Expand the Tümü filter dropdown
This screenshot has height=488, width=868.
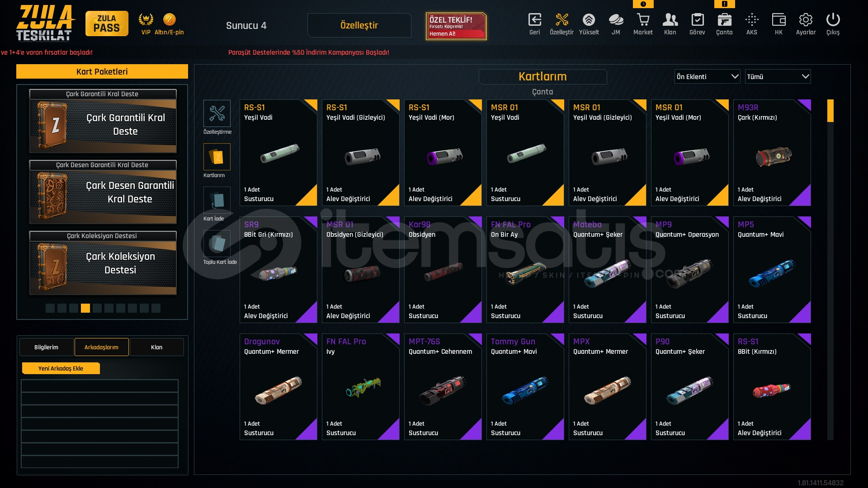778,76
